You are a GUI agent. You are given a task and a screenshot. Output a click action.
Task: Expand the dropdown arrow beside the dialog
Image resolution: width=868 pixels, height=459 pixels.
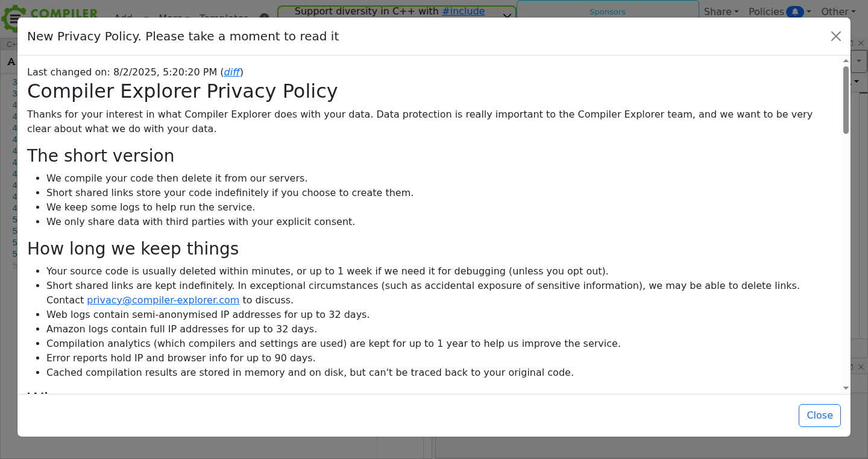click(860, 61)
